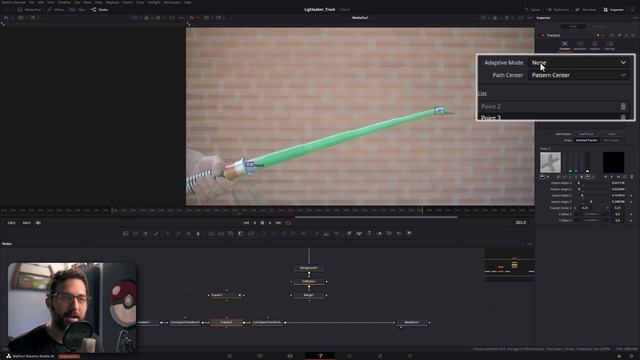Screen dimensions: 640x360
Task: Select the Merge1 node
Action: [x=309, y=295]
